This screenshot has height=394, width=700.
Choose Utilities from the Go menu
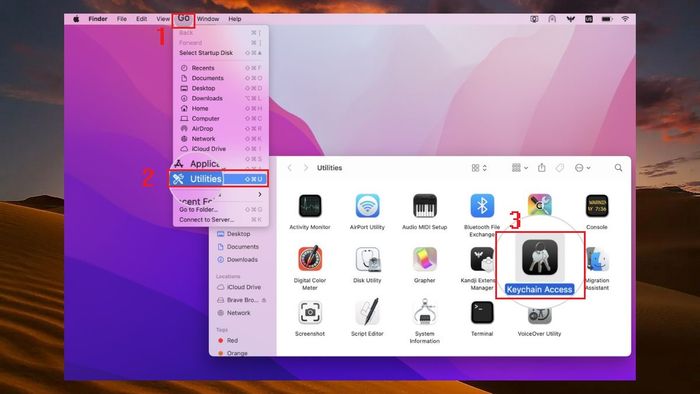(x=219, y=179)
